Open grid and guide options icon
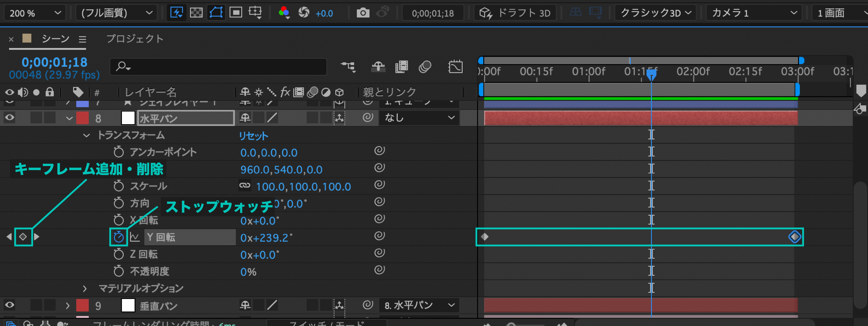The width and height of the screenshot is (868, 326). click(x=255, y=13)
